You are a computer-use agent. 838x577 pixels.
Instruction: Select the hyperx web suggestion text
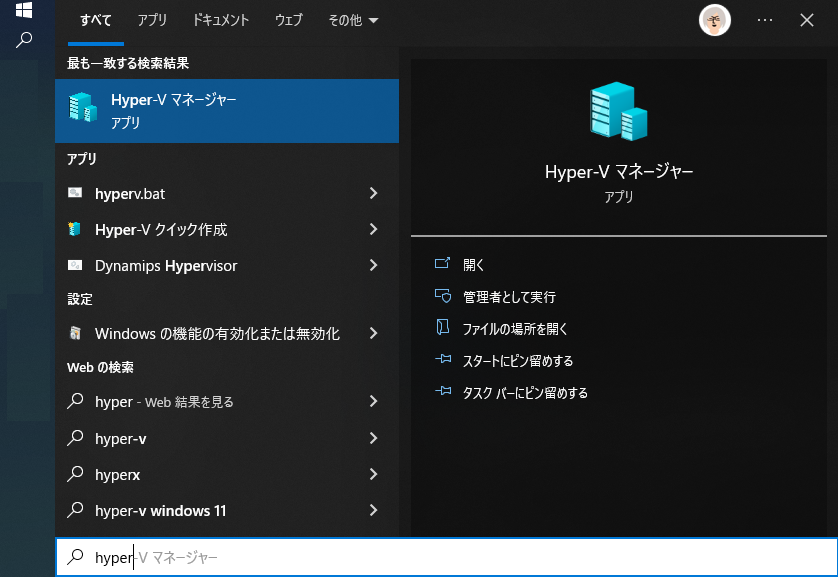click(x=118, y=474)
